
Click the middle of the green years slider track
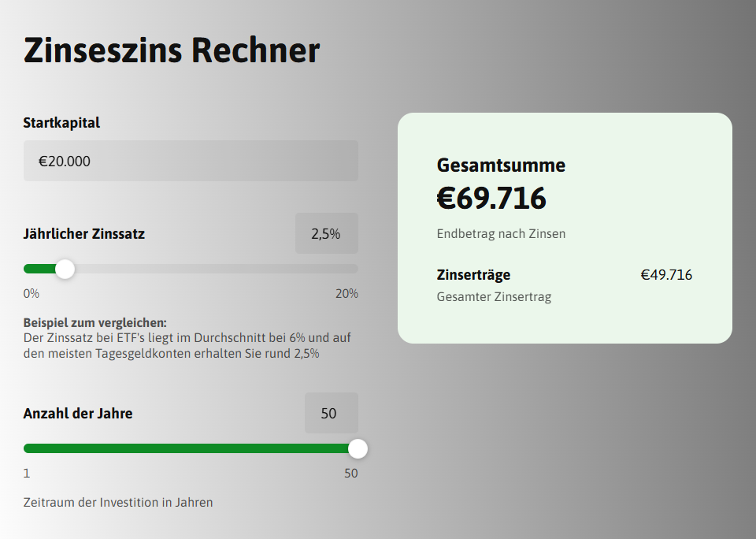pyautogui.click(x=189, y=448)
